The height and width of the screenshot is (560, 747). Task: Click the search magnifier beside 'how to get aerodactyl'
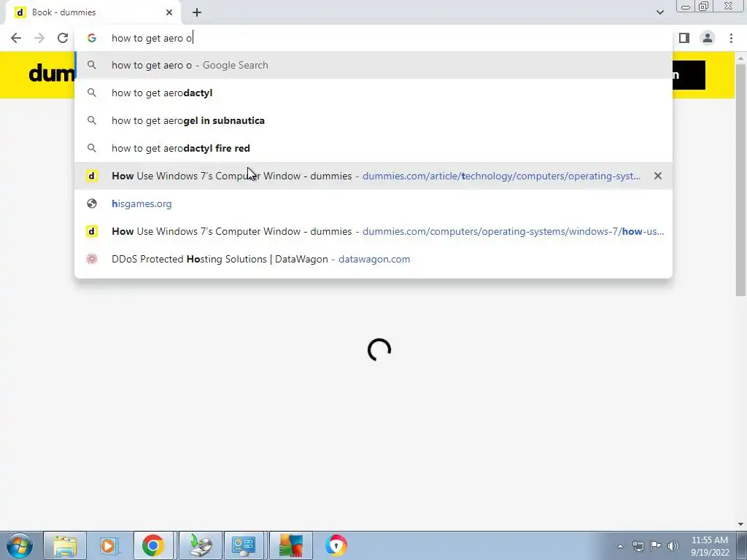tap(91, 93)
